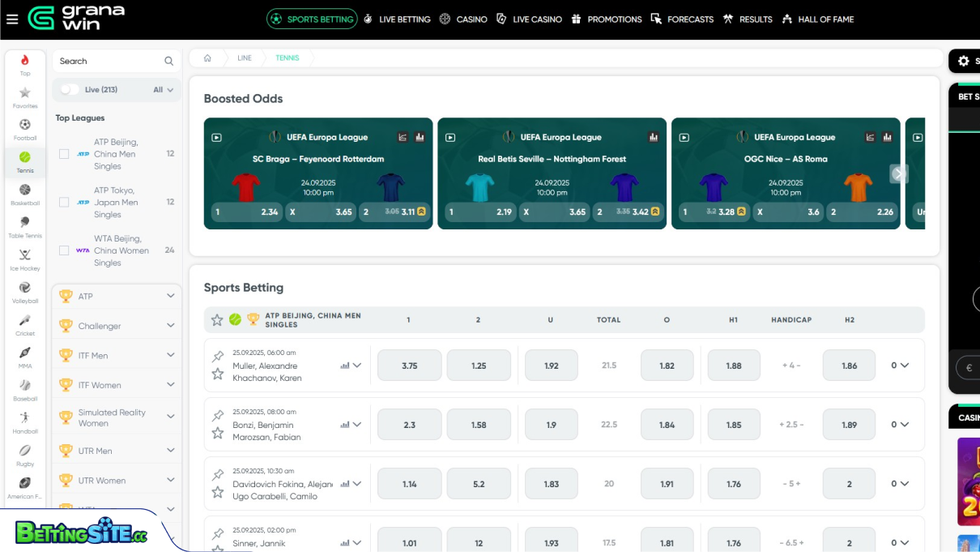Pin the Muller vs Khachanov match
Image resolution: width=980 pixels, height=552 pixels.
[x=218, y=357]
